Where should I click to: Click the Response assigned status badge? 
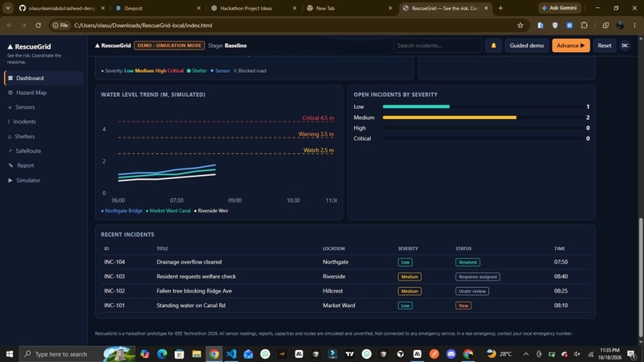click(x=477, y=276)
